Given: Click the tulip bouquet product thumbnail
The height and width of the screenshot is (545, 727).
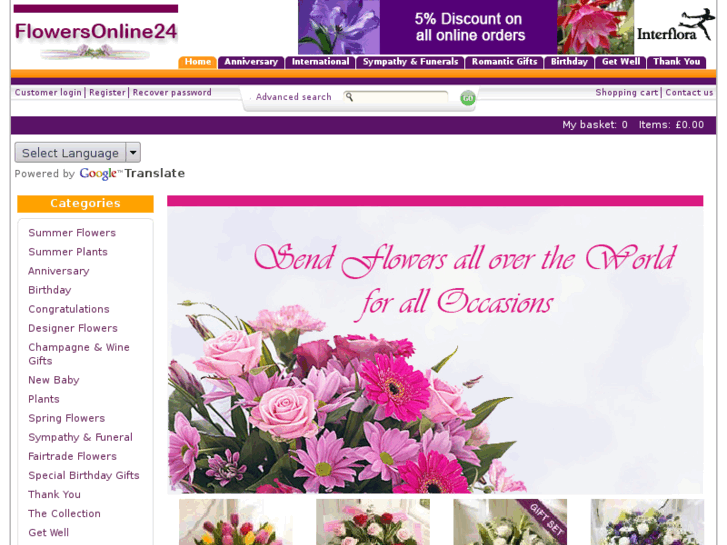Looking at the screenshot, I should click(x=236, y=522).
